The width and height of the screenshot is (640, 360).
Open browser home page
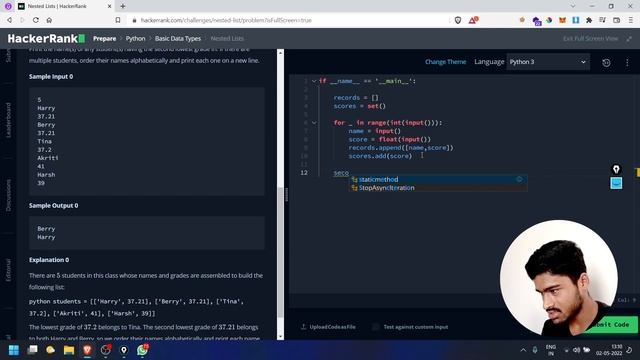49,20
